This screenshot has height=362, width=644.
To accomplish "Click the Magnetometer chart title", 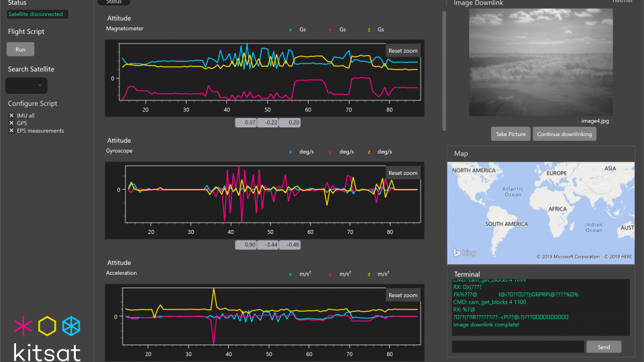I will (x=125, y=29).
